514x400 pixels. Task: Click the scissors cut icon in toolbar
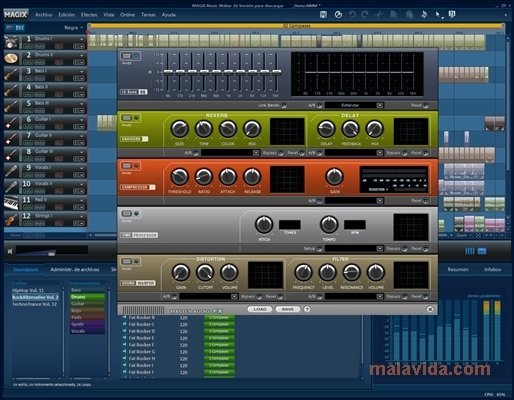coord(379,15)
